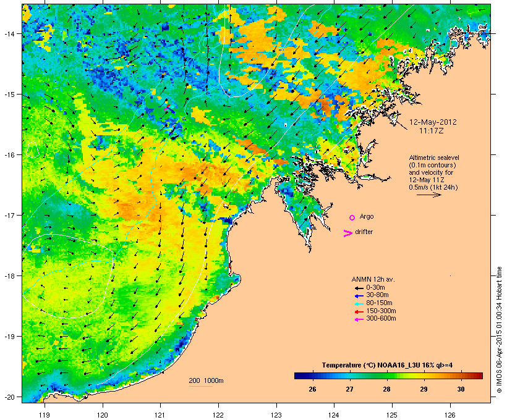Click the red 150-300m legend arrow
The height and width of the screenshot is (420, 507).
tap(359, 312)
